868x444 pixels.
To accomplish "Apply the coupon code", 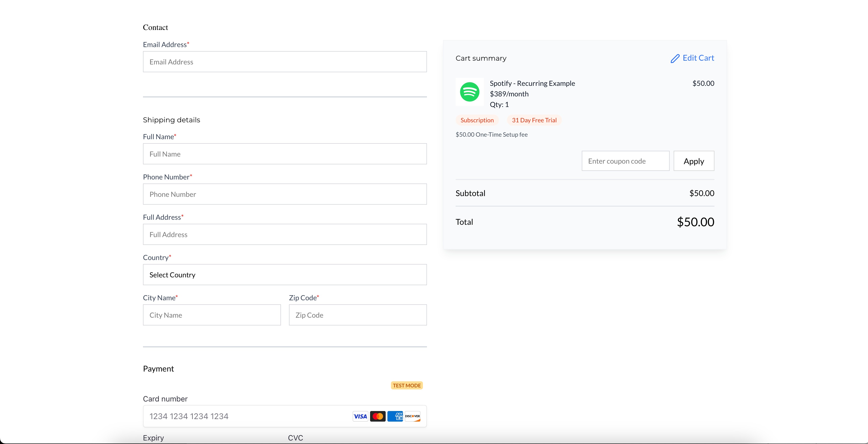I will pos(694,161).
